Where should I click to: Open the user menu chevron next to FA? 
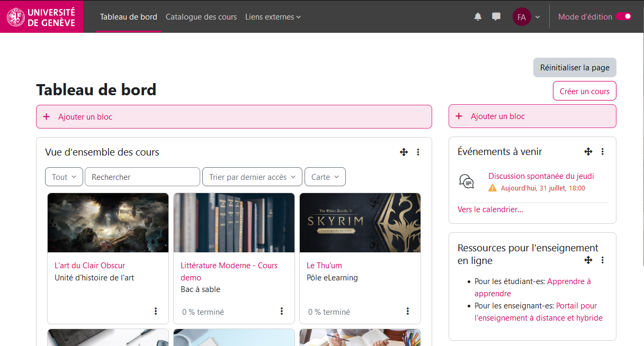(538, 17)
